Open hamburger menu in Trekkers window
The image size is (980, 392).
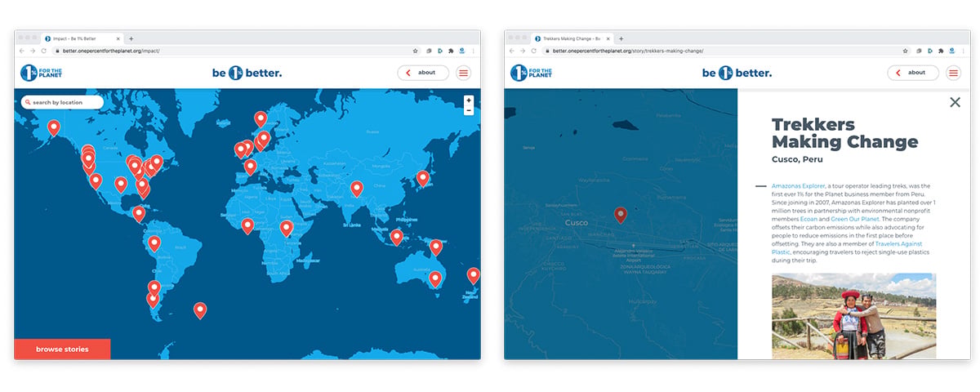pos(954,73)
